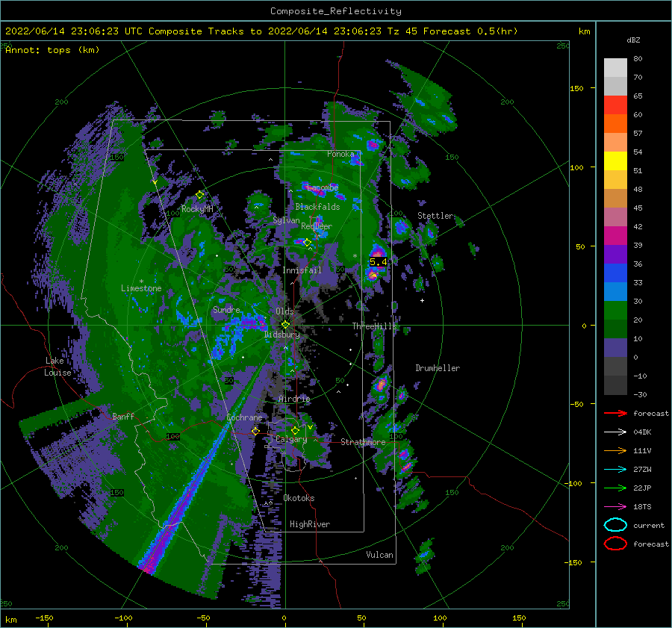Click the 18TS legend text

pyautogui.click(x=642, y=506)
